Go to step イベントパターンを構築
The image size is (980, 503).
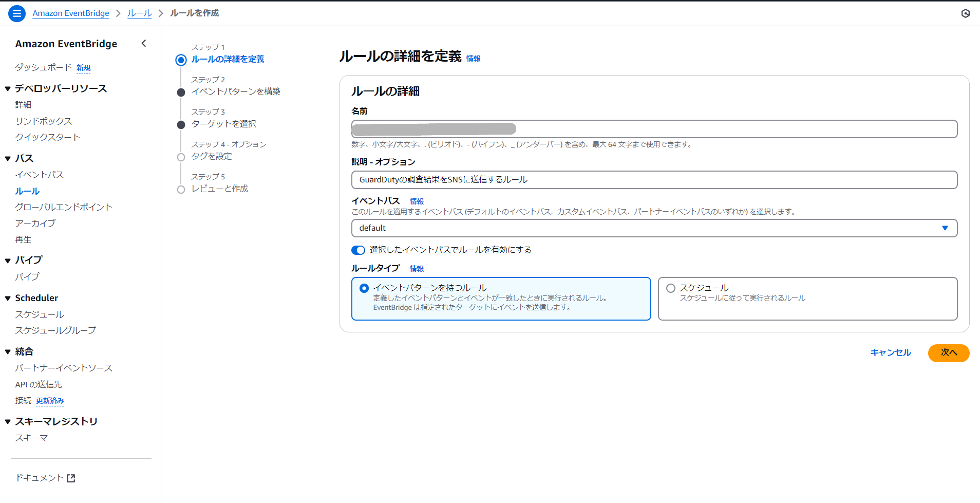pos(236,91)
